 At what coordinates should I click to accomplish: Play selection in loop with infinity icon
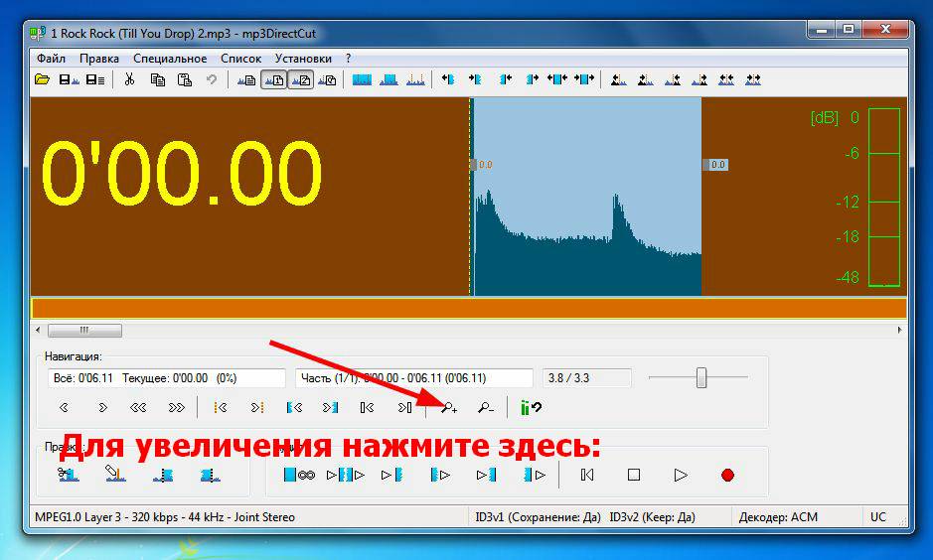pyautogui.click(x=299, y=475)
